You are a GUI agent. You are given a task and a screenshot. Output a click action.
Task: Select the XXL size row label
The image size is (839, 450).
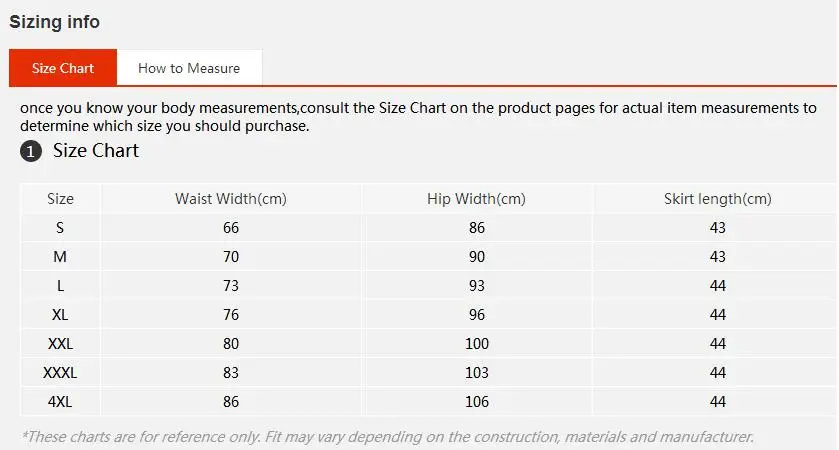[60, 344]
